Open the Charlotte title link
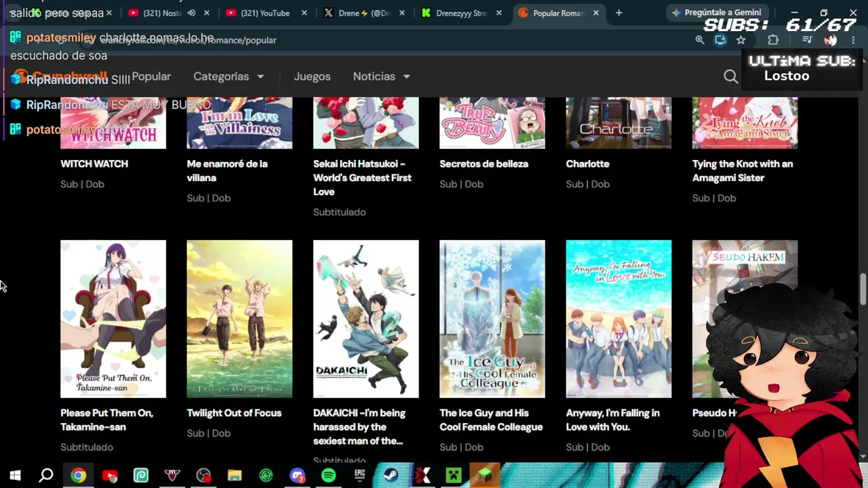The height and width of the screenshot is (488, 868). click(x=587, y=164)
